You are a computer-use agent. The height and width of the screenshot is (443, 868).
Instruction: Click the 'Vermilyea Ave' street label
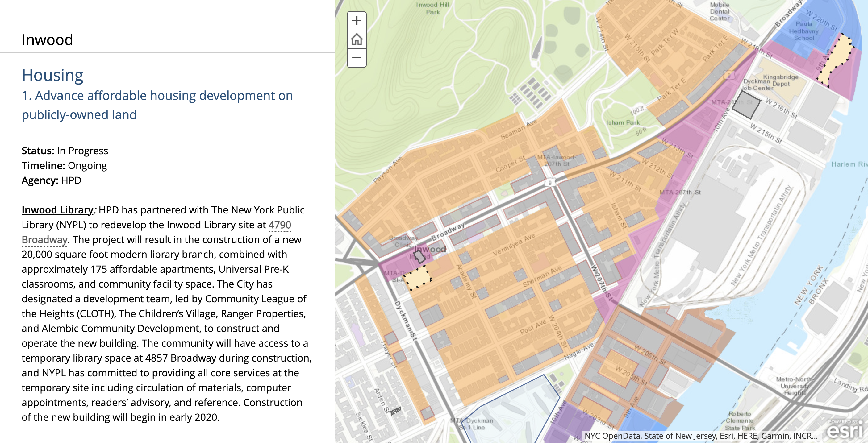pos(514,244)
